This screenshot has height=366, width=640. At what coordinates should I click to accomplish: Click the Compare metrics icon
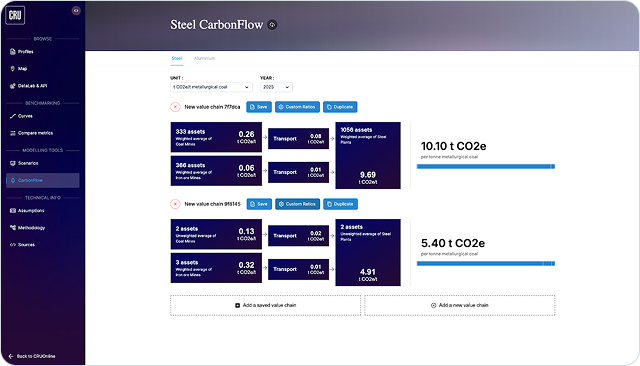13,133
